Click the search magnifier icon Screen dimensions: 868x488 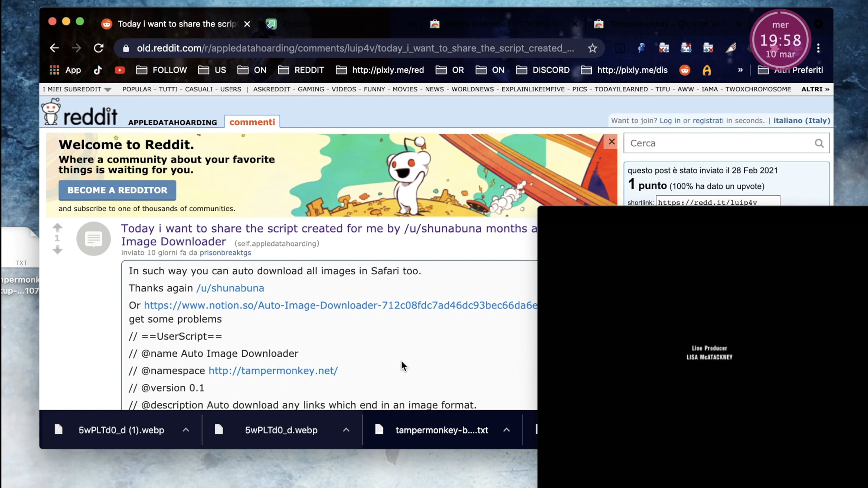point(819,144)
